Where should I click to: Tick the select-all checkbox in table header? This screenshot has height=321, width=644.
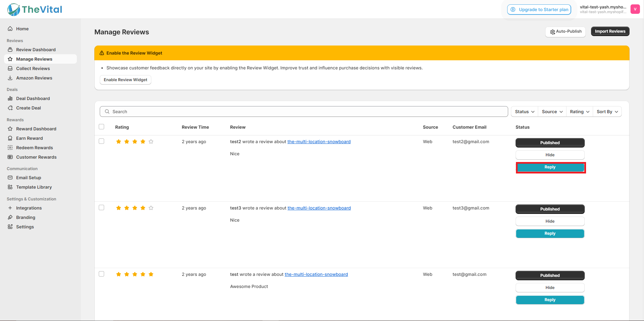101,127
